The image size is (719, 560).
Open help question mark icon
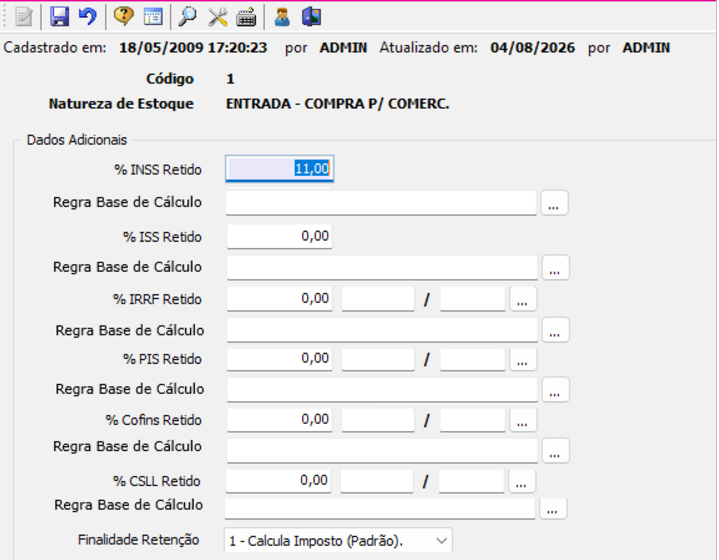tap(123, 17)
